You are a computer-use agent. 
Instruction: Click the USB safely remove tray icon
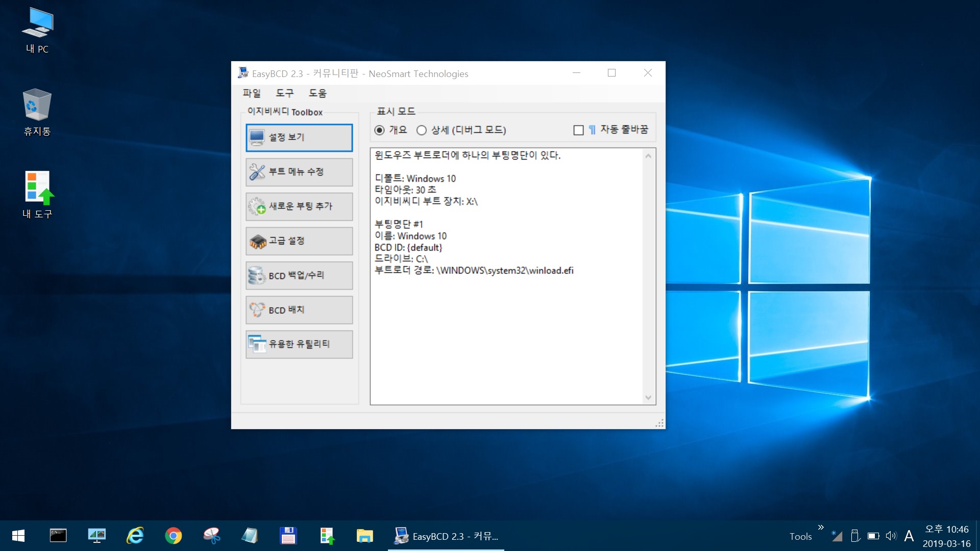coord(855,536)
